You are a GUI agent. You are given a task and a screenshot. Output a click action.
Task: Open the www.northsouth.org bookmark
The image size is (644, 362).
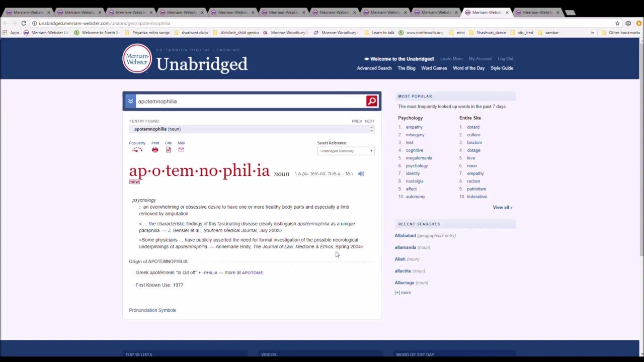click(421, 33)
